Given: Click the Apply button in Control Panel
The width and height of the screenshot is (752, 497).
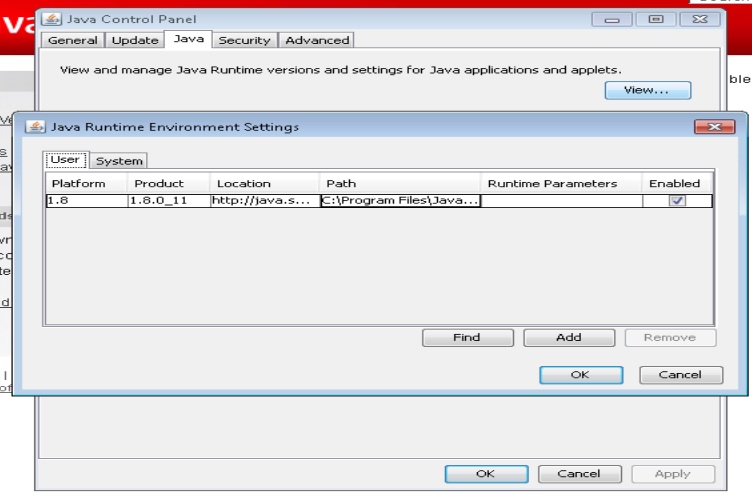Looking at the screenshot, I should (x=673, y=474).
